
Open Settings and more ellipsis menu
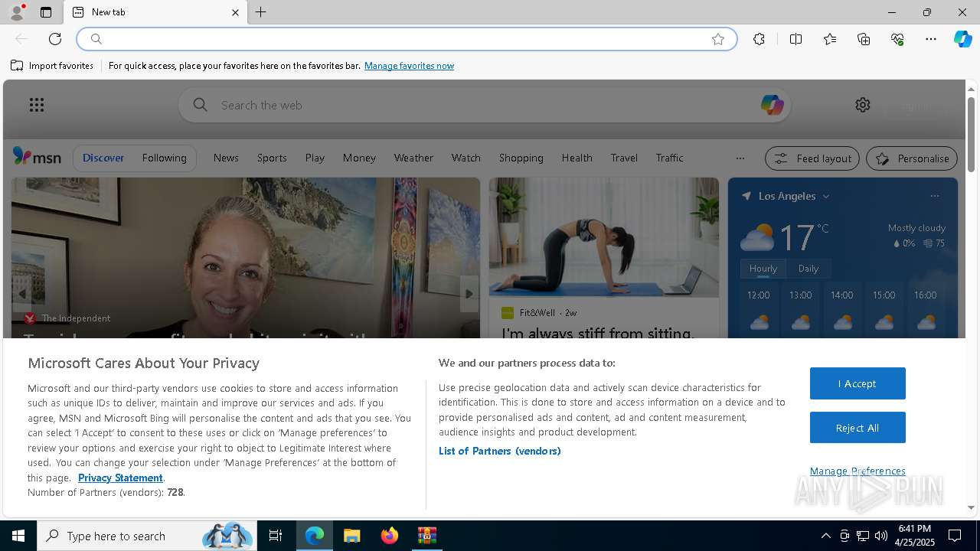click(931, 39)
